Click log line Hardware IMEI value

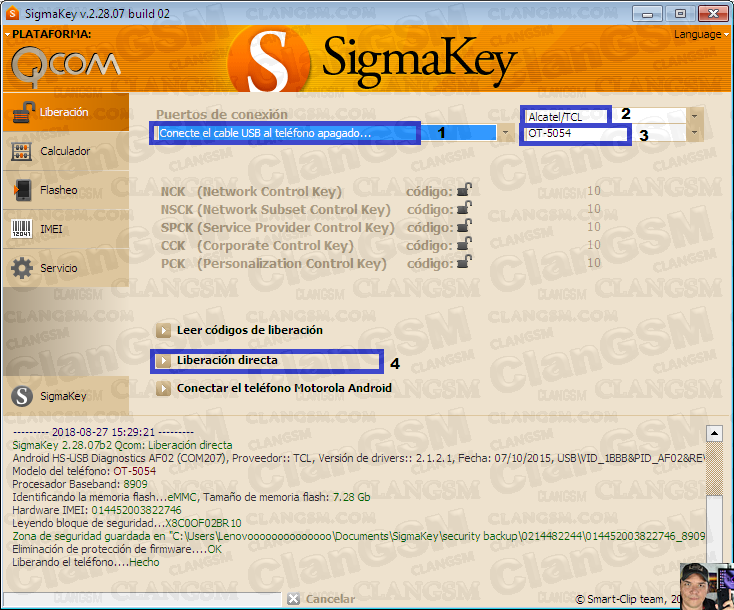[x=136, y=510]
